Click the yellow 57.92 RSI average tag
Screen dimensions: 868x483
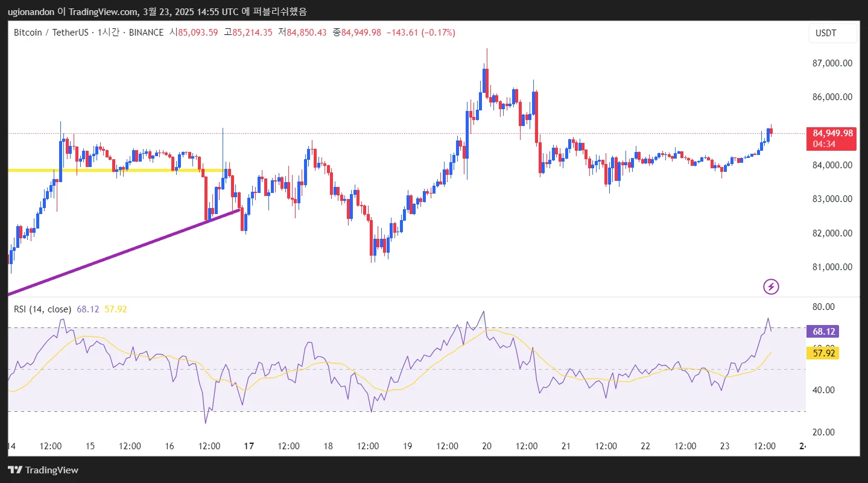click(x=823, y=353)
